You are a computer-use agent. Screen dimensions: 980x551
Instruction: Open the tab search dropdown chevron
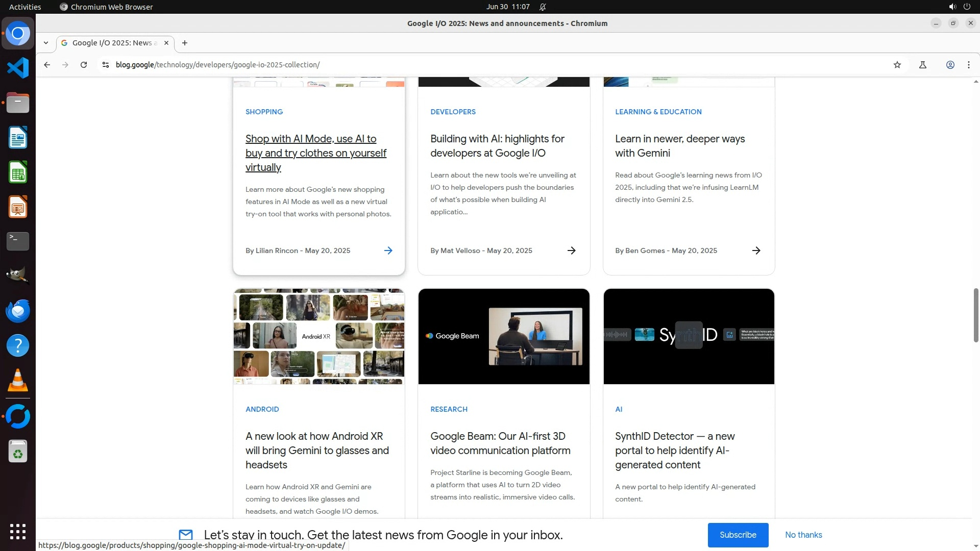(x=46, y=43)
